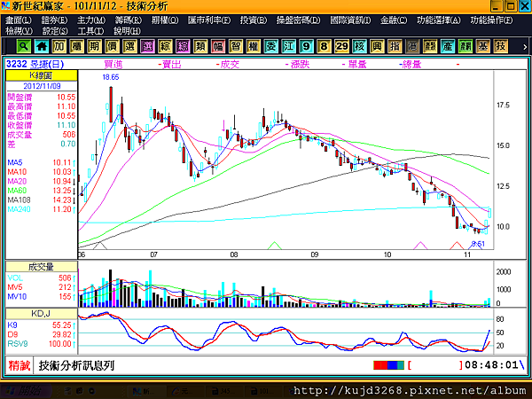Open the 金融(C) menu
This screenshot has width=532, height=399.
394,20
